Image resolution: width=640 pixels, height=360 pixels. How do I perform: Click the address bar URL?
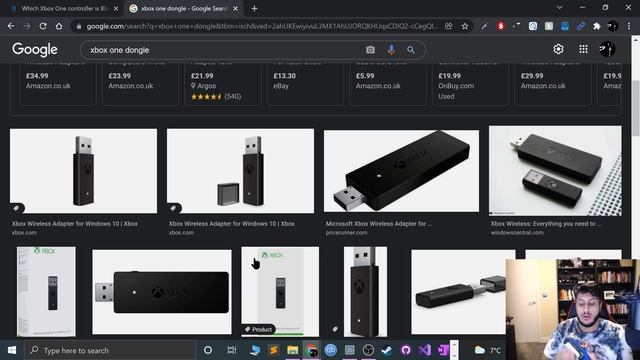click(x=261, y=26)
